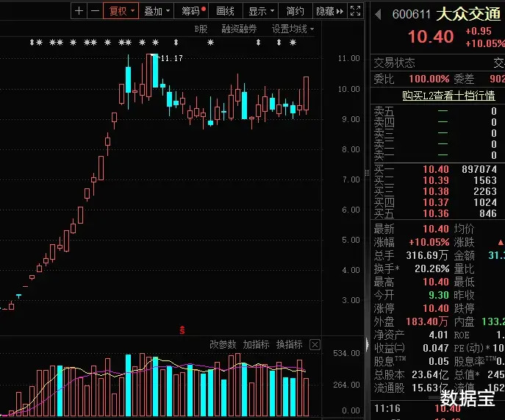Click the 总股本 23.64亿 value

click(x=430, y=374)
